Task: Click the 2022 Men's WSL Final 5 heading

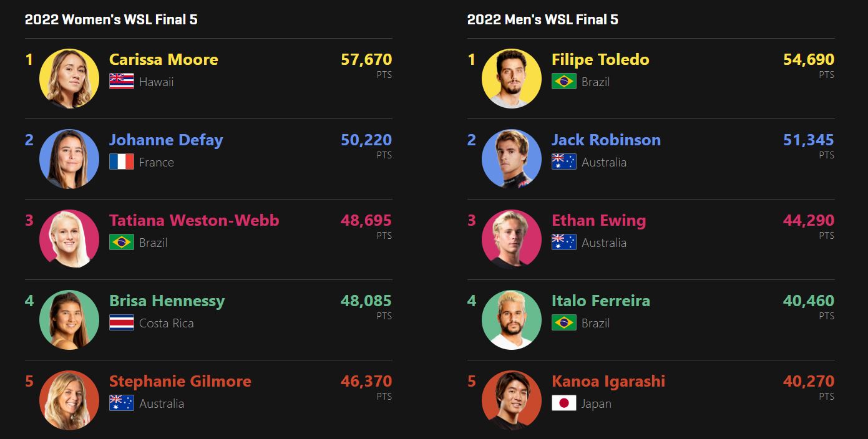Action: click(542, 20)
